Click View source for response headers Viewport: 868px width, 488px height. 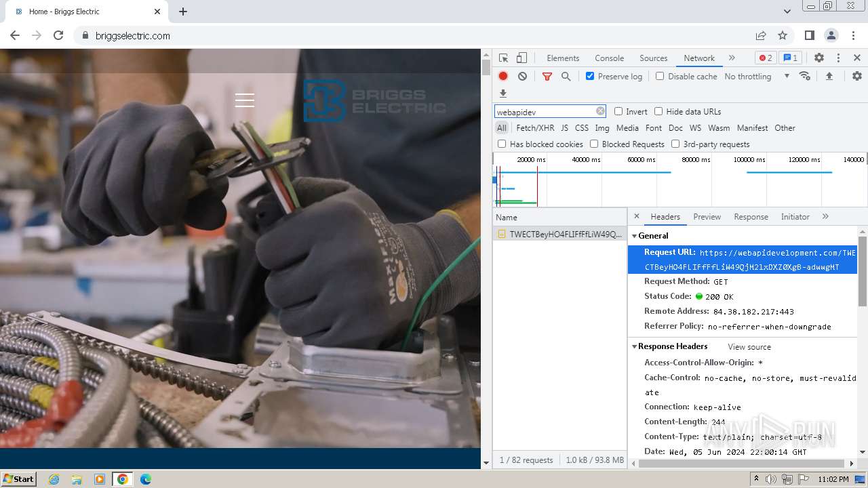[749, 347]
